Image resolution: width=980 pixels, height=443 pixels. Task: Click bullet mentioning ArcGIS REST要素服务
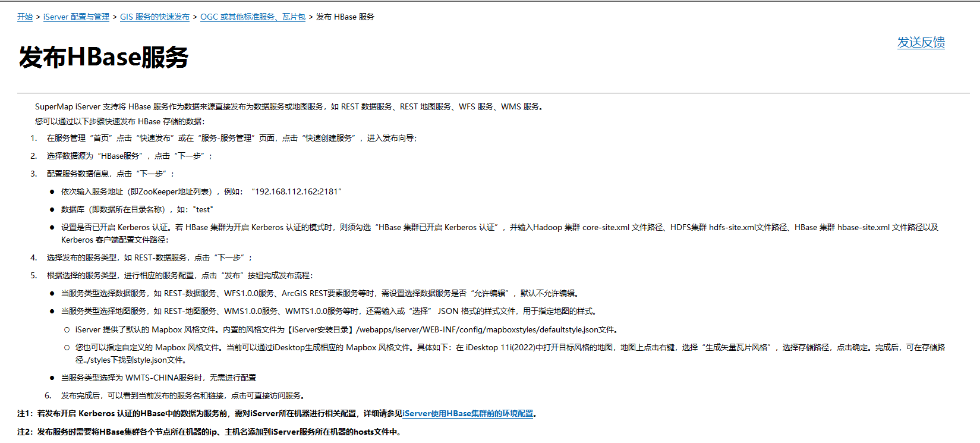pos(320,293)
